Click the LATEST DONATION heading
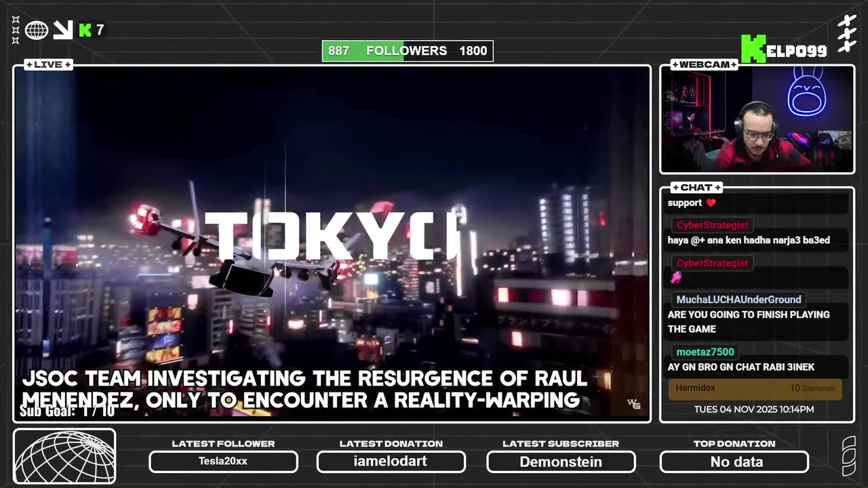 tap(391, 443)
